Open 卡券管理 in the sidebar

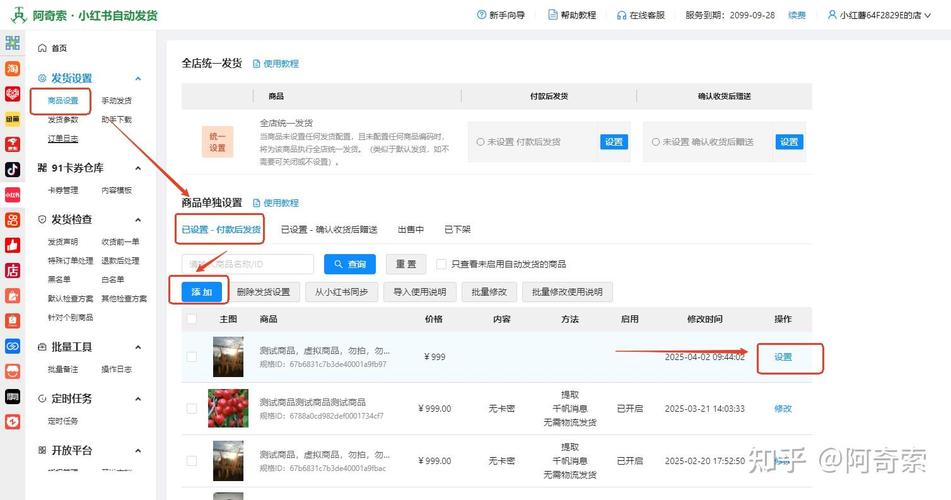tap(63, 191)
